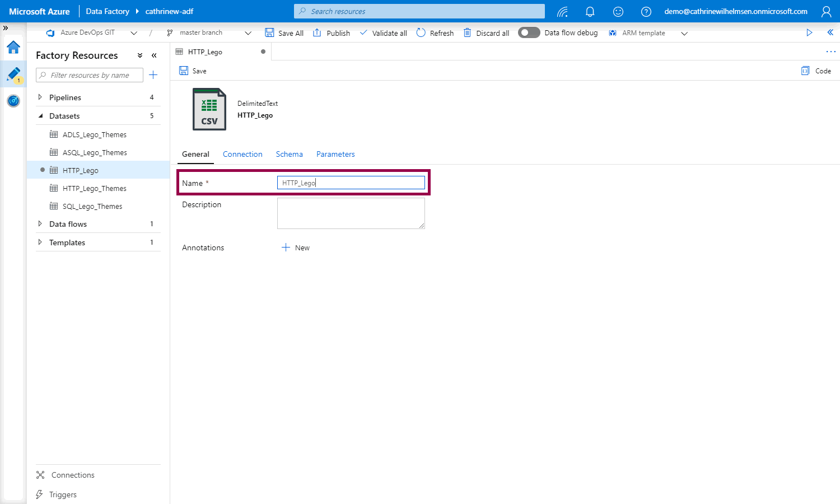Click the notifications bell icon
This screenshot has height=504, width=840.
coord(590,11)
